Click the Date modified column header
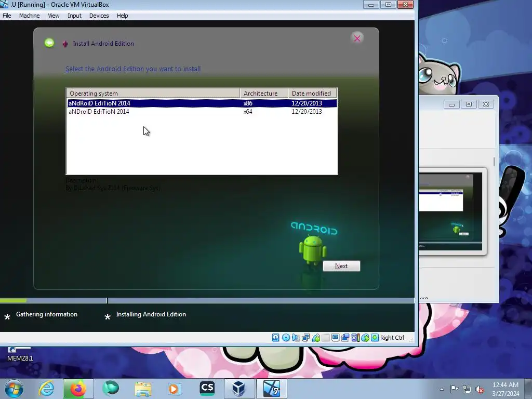532x399 pixels. [x=312, y=94]
